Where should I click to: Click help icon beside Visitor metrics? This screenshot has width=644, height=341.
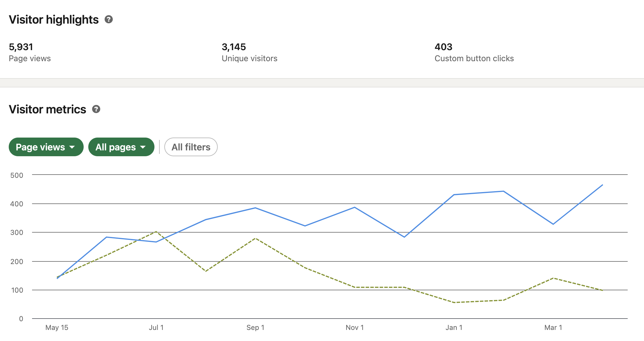tap(96, 109)
